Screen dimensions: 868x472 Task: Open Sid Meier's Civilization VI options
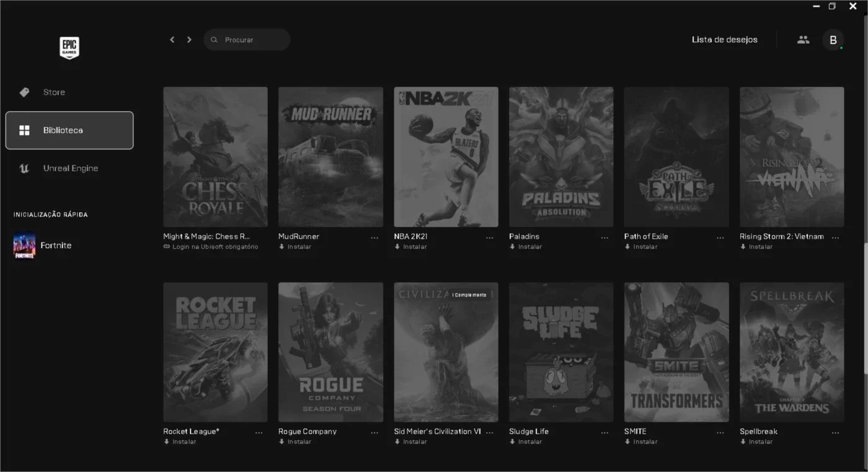coord(490,432)
